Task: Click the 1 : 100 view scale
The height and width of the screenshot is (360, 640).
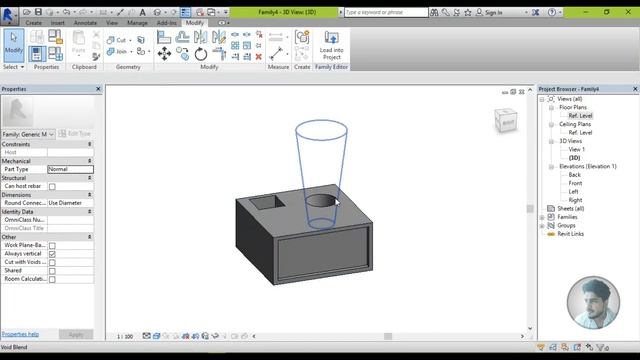Action: point(125,336)
